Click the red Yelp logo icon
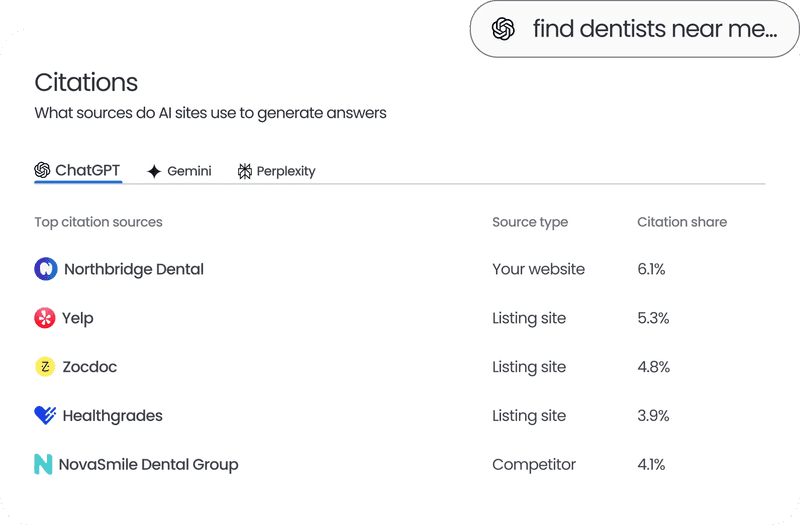Screen dimensions: 800x525 pyautogui.click(x=45, y=318)
